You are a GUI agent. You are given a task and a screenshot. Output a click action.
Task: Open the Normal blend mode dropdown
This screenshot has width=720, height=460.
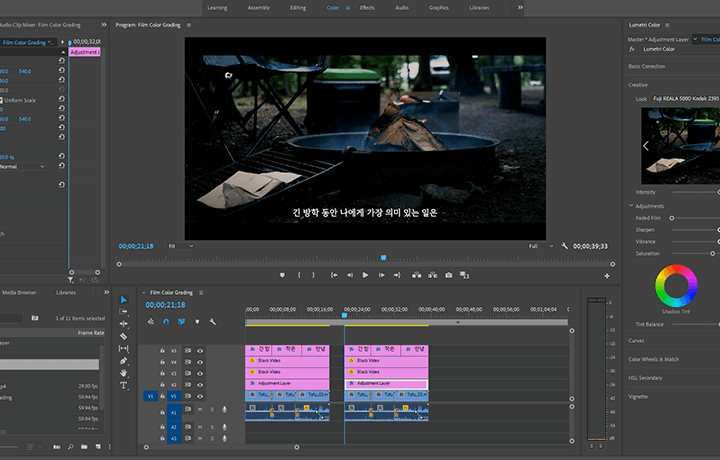tap(22, 167)
